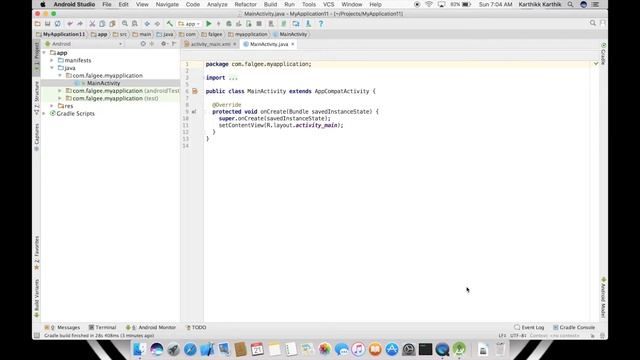The image size is (640, 360).
Task: Click the Undo arrow icon
Action: coord(70,24)
